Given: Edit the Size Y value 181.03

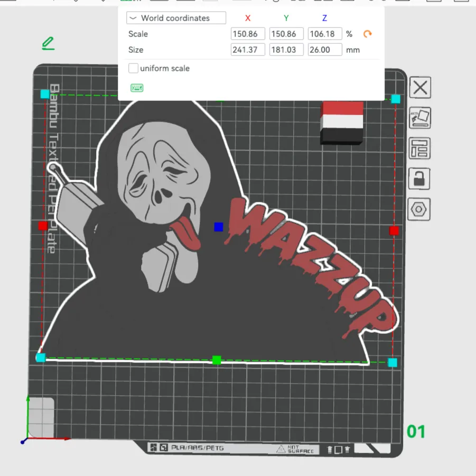Looking at the screenshot, I should point(286,50).
